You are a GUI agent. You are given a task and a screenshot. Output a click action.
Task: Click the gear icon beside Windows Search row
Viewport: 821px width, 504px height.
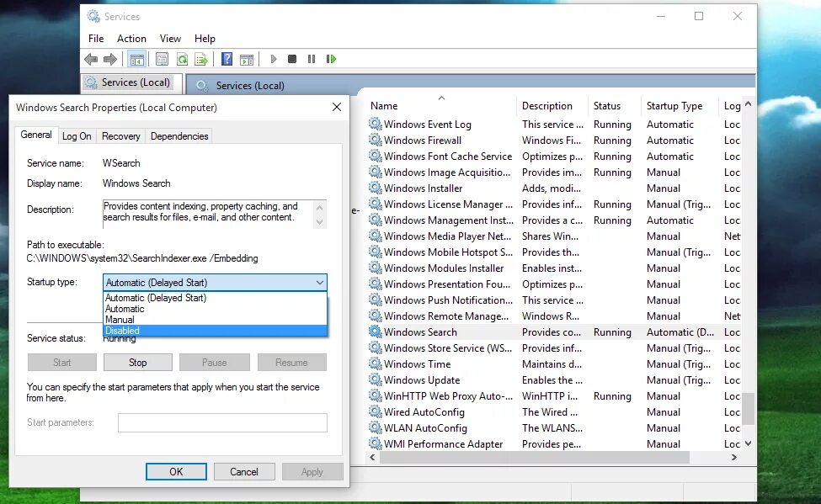375,332
